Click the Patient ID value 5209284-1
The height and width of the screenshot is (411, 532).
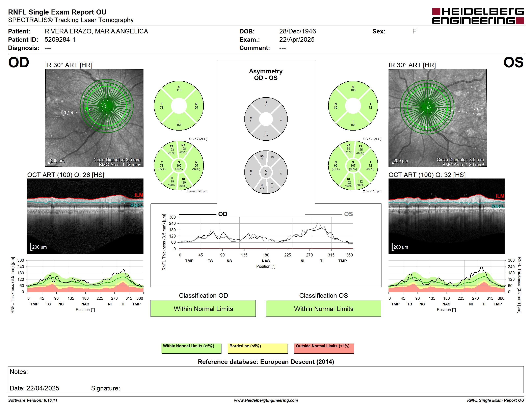pyautogui.click(x=60, y=39)
